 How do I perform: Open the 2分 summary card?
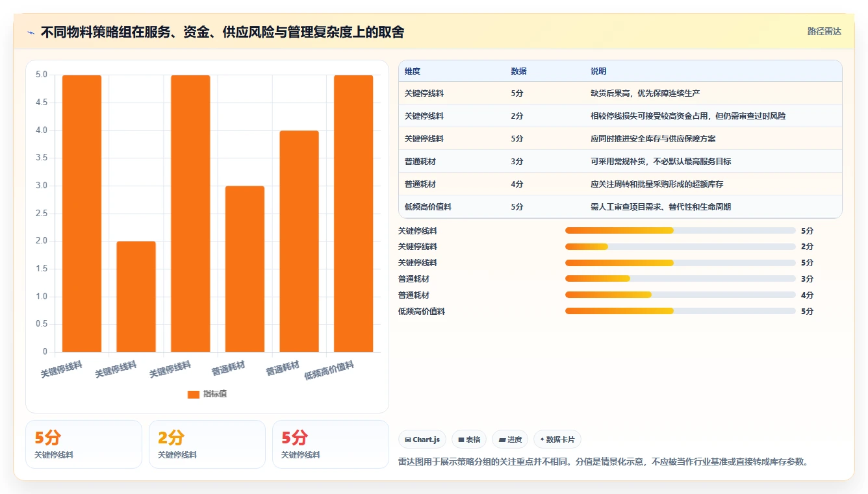point(207,444)
